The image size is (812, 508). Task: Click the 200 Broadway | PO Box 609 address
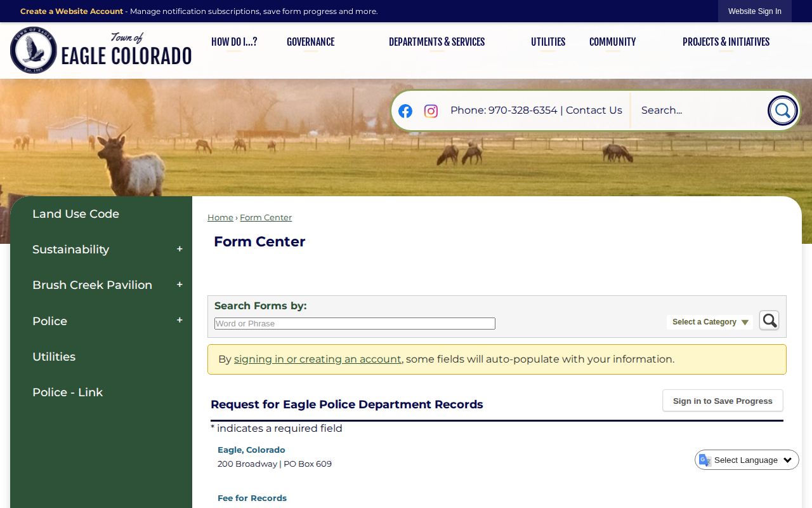click(x=275, y=464)
